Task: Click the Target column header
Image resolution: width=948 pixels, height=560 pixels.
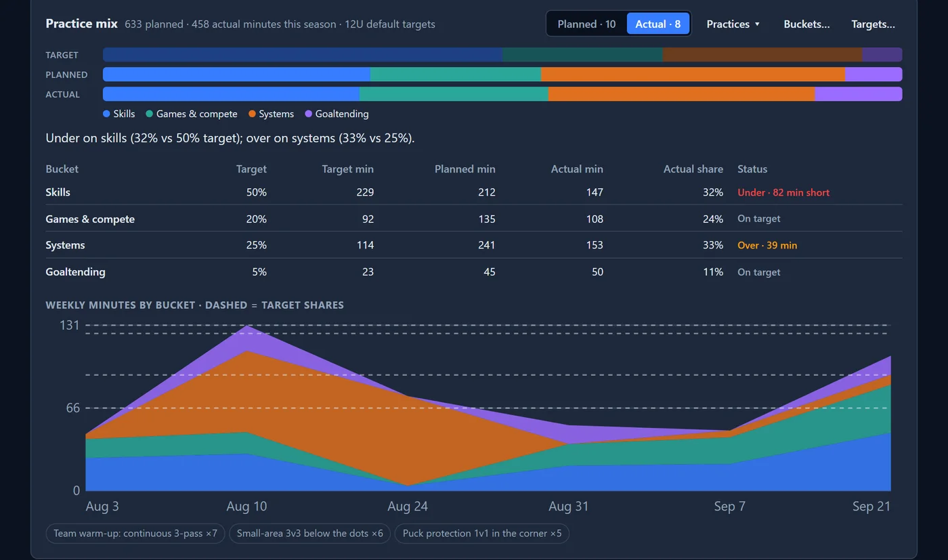Action: pyautogui.click(x=251, y=169)
